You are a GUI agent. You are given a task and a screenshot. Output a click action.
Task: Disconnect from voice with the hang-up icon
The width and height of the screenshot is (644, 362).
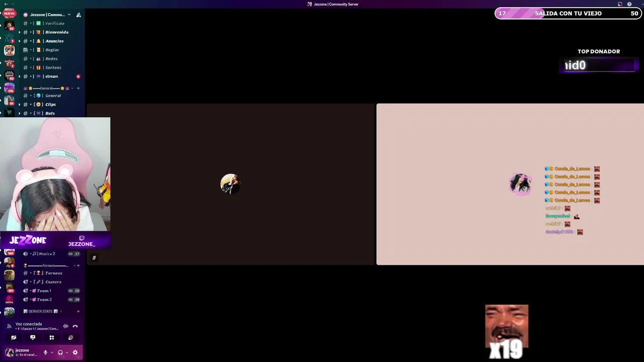tap(75, 326)
